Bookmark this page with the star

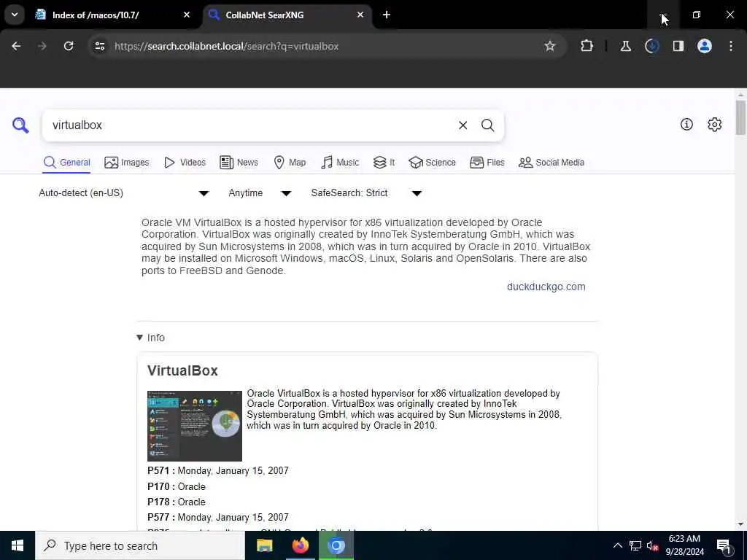coord(550,46)
